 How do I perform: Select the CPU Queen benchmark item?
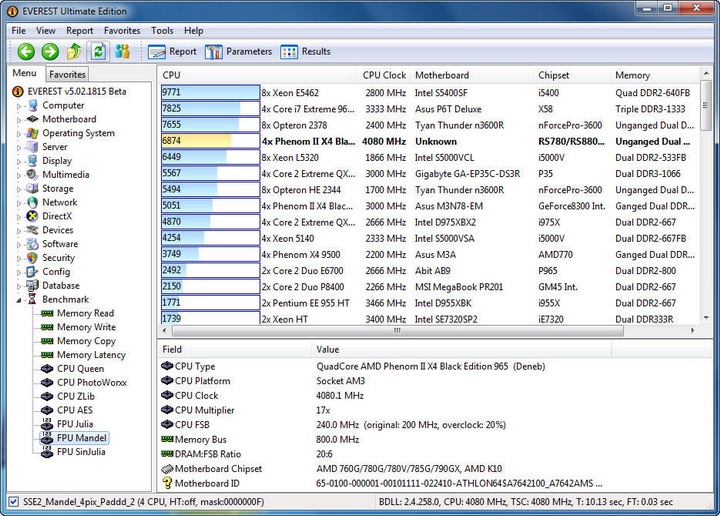80,368
